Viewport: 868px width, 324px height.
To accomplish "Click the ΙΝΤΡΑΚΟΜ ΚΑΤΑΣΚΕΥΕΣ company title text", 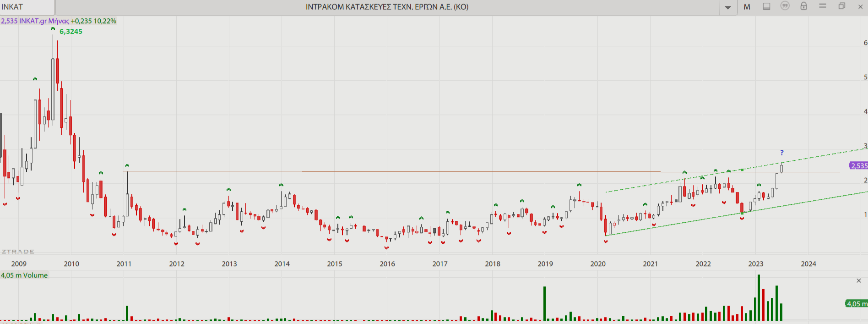I will 387,7.
